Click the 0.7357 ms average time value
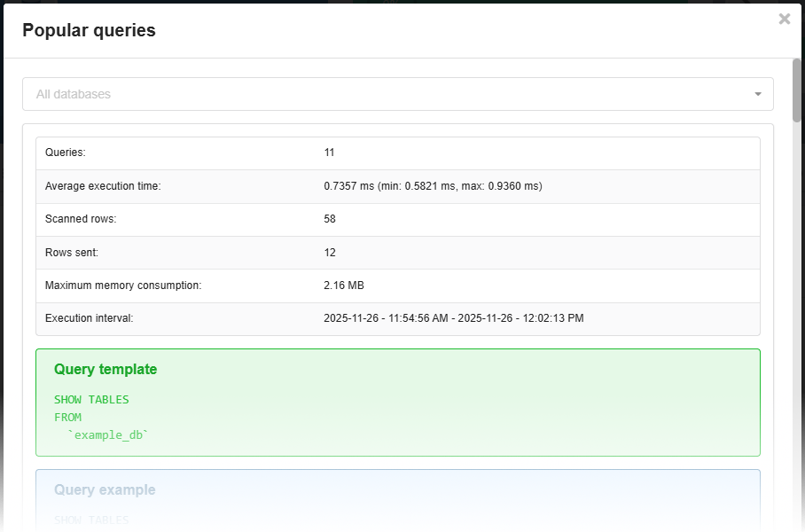 [x=433, y=186]
